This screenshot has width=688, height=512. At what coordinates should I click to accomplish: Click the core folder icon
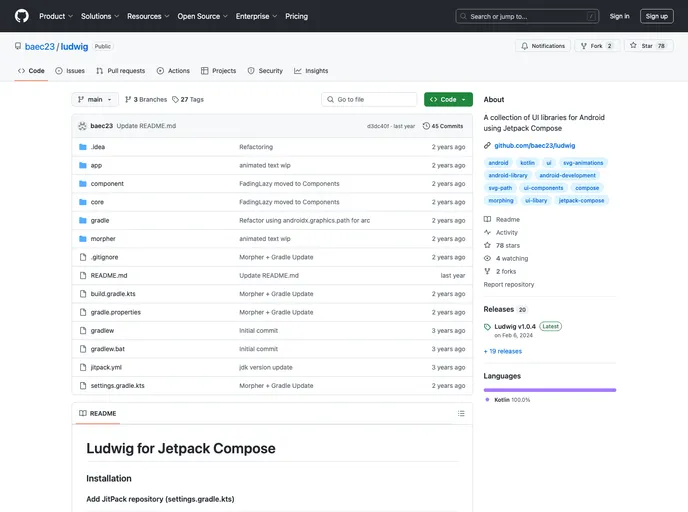click(x=82, y=202)
